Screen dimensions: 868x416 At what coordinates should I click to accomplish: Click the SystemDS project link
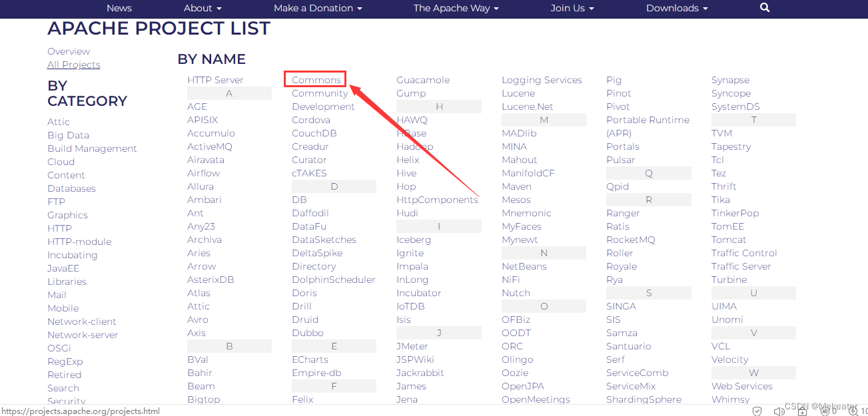point(735,106)
